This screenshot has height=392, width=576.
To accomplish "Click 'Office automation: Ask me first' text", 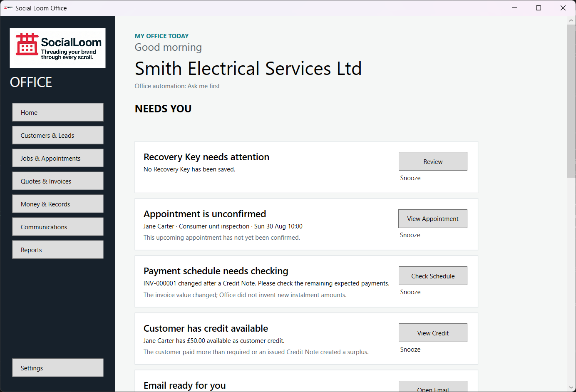I will 177,86.
